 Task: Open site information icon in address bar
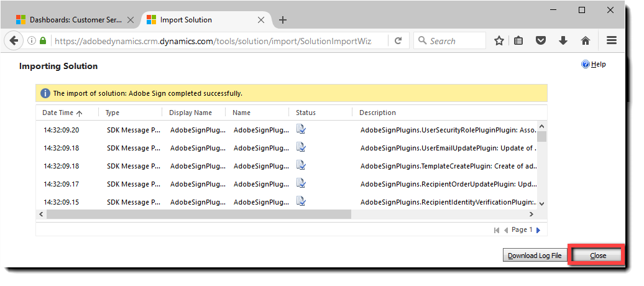click(32, 40)
